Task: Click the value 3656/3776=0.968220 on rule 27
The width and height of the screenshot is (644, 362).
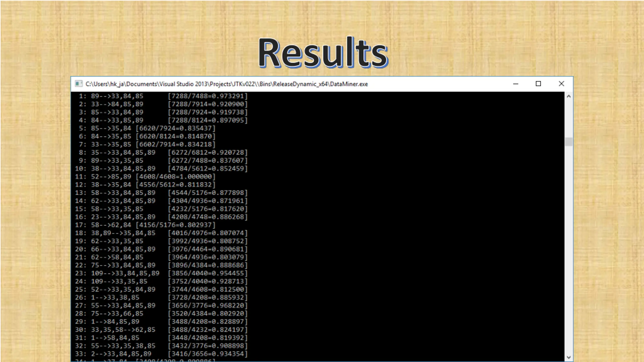Action: tap(208, 305)
